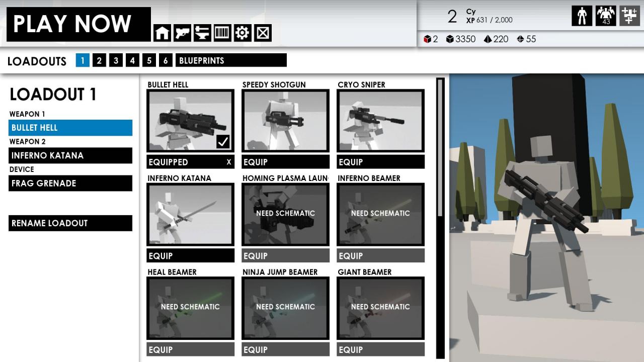644x362 pixels.
Task: Click the XP 631 / 2,000 text
Action: point(489,20)
